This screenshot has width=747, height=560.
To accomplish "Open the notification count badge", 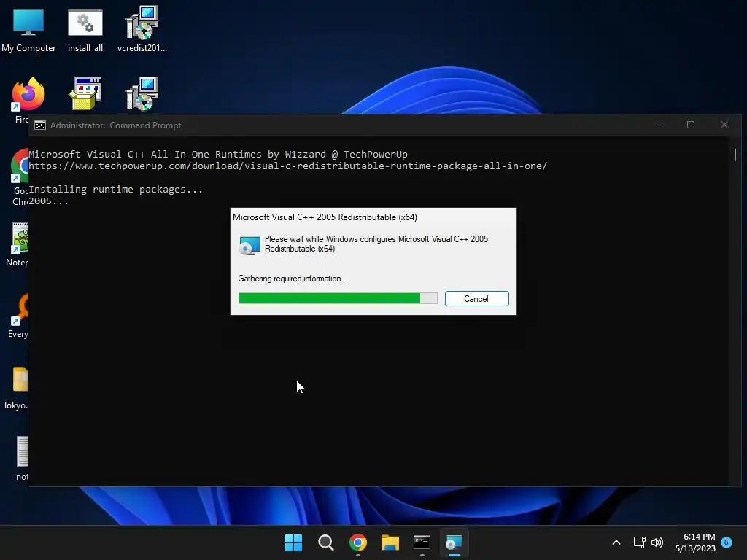I will [727, 542].
